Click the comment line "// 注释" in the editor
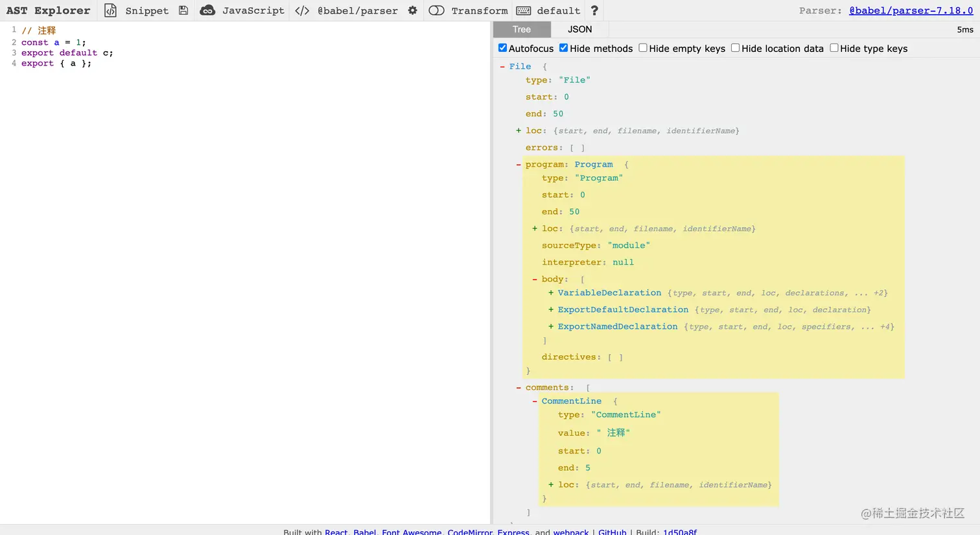The image size is (980, 535). coord(39,30)
